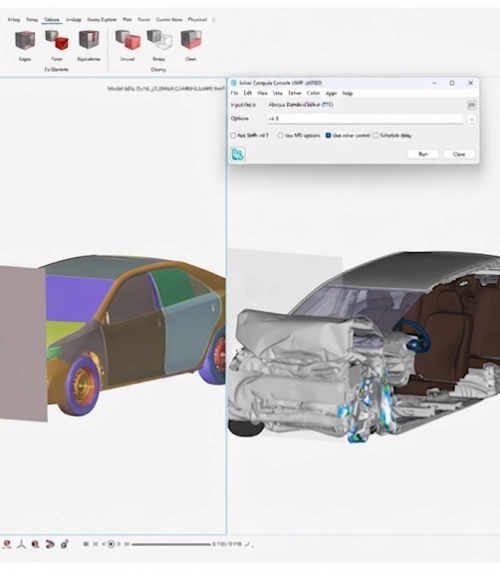Image resolution: width=500 pixels, height=570 pixels.
Task: Open the Edges validation tool
Action: (25, 45)
